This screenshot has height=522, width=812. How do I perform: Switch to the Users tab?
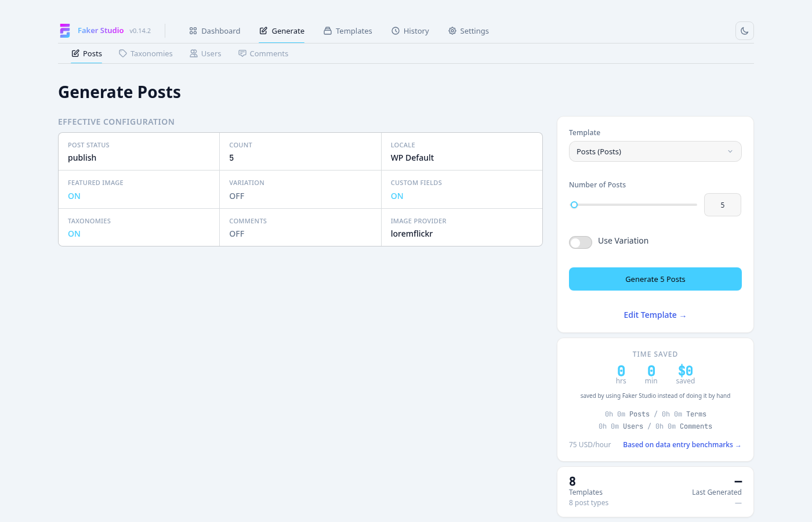point(205,53)
